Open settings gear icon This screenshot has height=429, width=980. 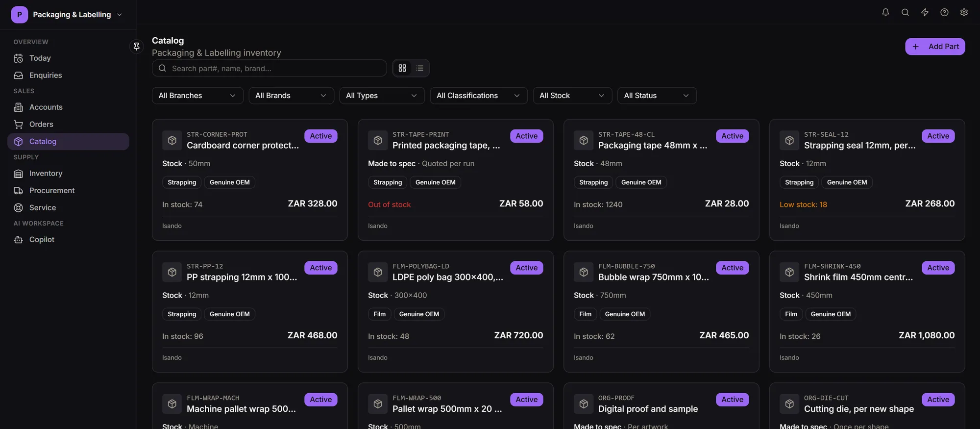(x=964, y=12)
